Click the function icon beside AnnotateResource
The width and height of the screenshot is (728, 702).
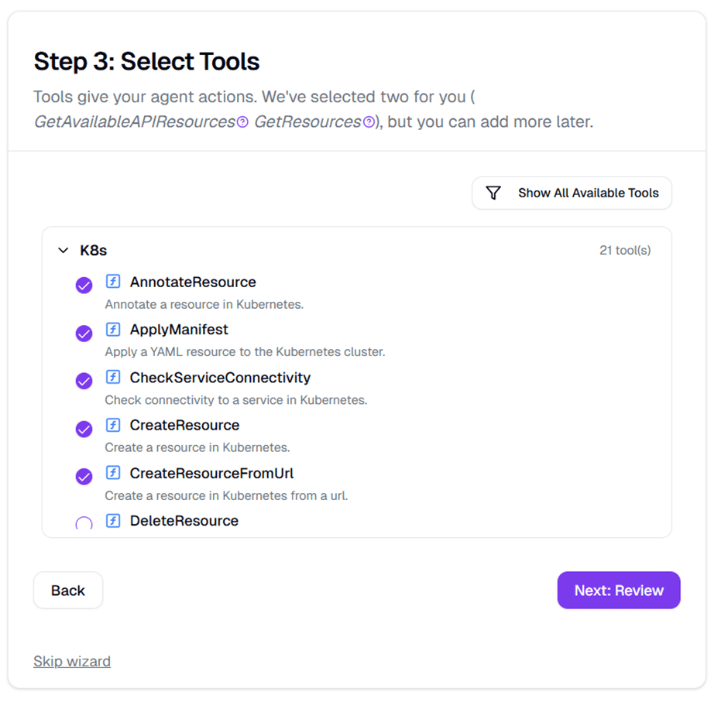point(113,282)
